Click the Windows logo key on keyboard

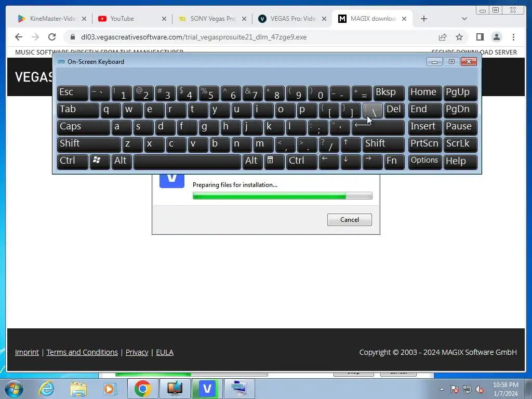point(100,162)
